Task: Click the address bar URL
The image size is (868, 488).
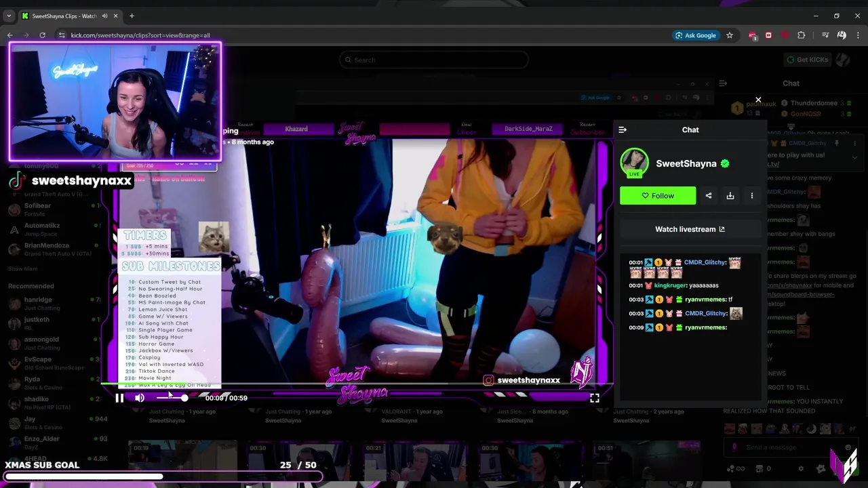Action: (140, 35)
